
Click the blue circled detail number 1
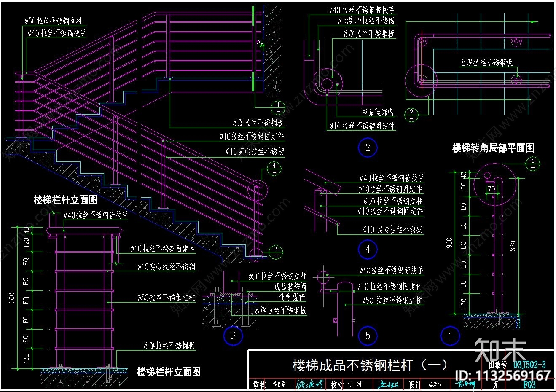click(x=450, y=336)
